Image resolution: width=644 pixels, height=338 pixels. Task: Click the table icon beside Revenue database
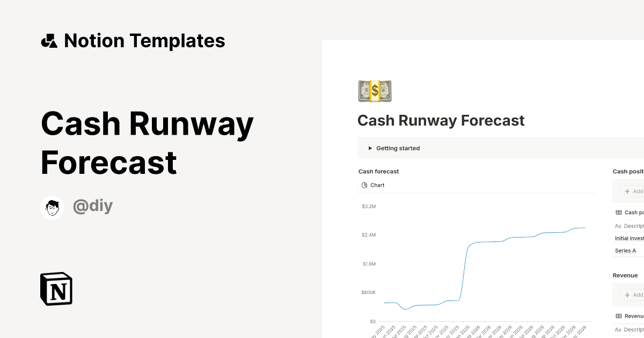tap(618, 315)
